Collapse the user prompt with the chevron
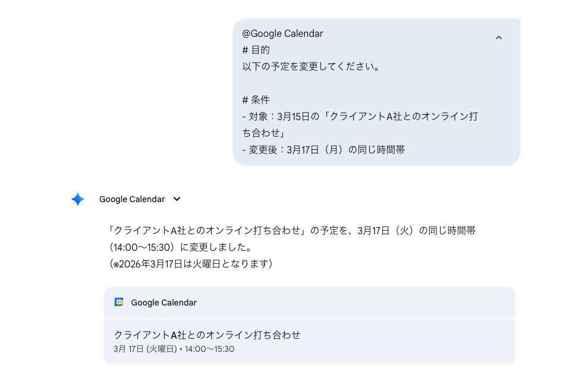The width and height of the screenshot is (588, 381). pos(499,37)
